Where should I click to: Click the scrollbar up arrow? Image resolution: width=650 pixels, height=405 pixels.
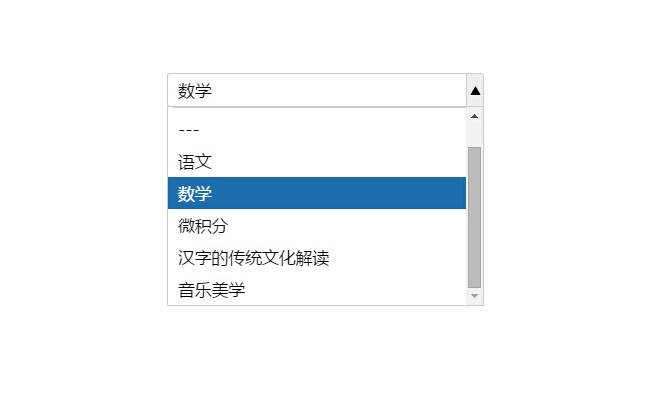click(x=475, y=116)
